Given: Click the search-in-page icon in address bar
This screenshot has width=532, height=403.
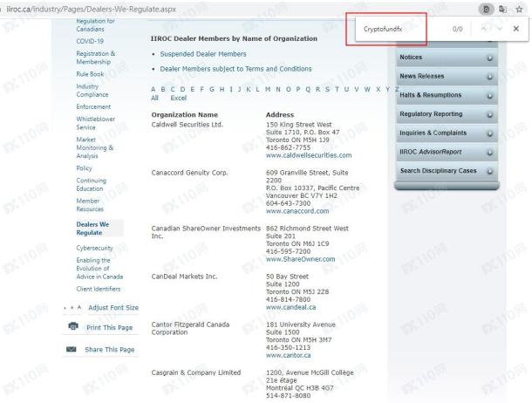Looking at the screenshot, I should [486, 9].
